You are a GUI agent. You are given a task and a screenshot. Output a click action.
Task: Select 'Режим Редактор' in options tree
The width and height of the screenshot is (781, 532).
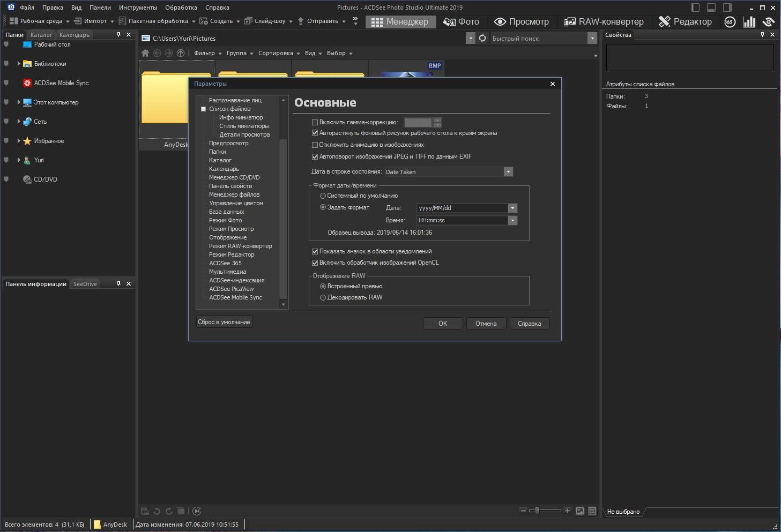tap(232, 254)
